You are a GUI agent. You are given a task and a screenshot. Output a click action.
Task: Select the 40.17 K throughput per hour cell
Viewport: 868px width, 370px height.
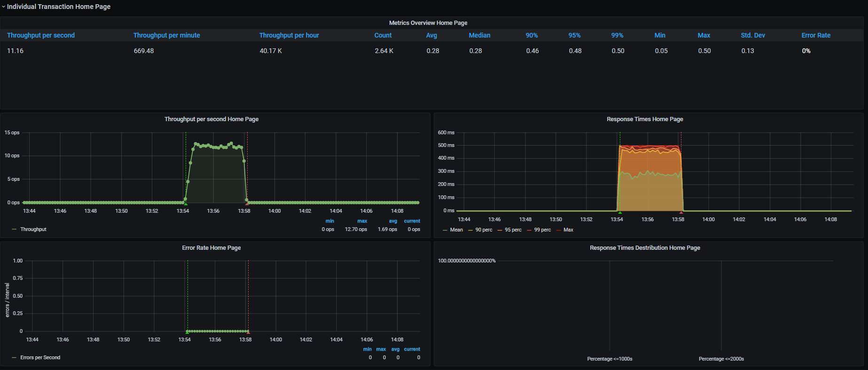point(271,51)
